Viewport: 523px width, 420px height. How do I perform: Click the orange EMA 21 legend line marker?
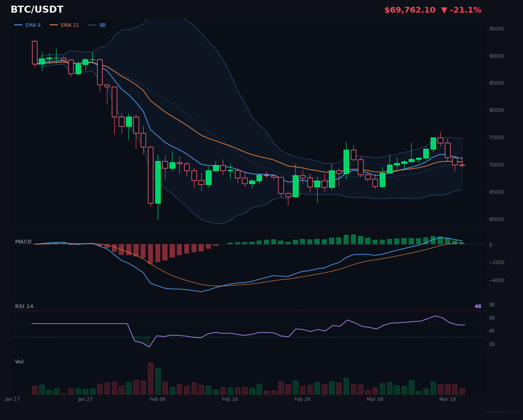(54, 25)
